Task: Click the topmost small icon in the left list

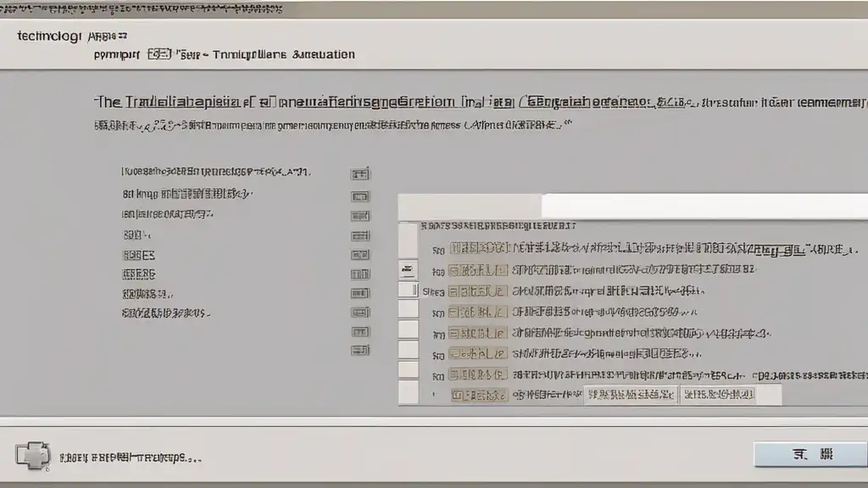Action: (359, 175)
